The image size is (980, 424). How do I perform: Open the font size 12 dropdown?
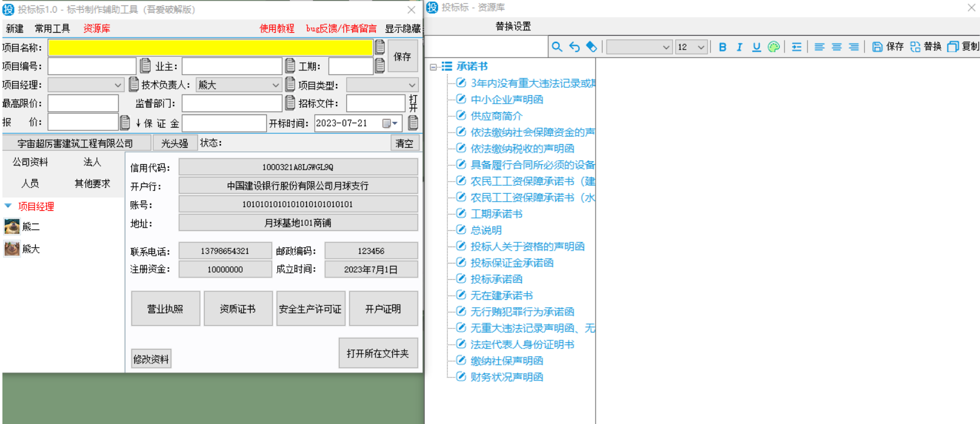pos(701,47)
